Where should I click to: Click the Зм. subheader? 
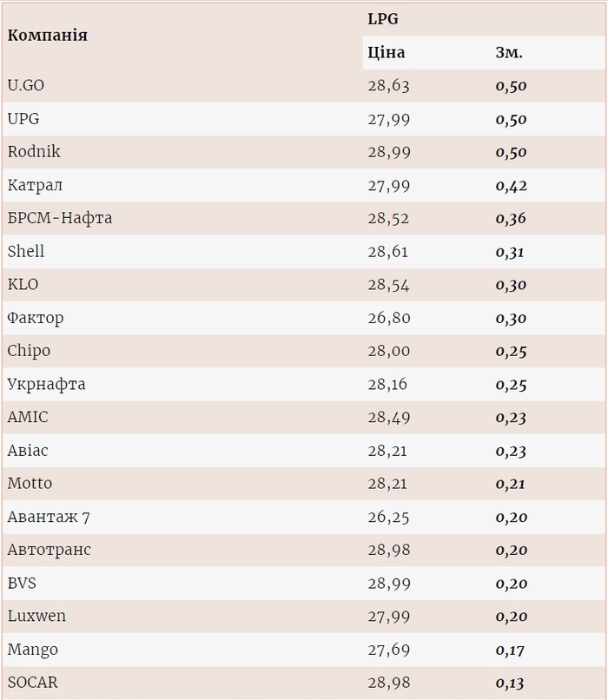tap(509, 53)
